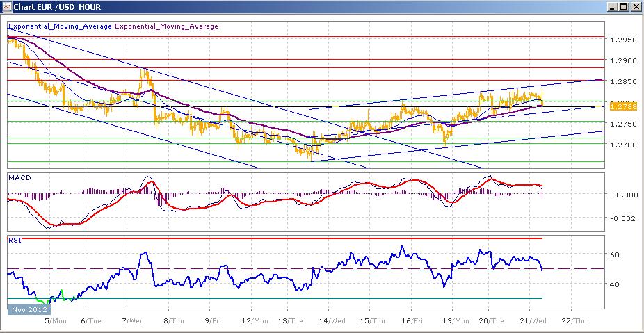Click the 21/Wed date on time axis
The height and width of the screenshot is (333, 644).
pos(533,321)
